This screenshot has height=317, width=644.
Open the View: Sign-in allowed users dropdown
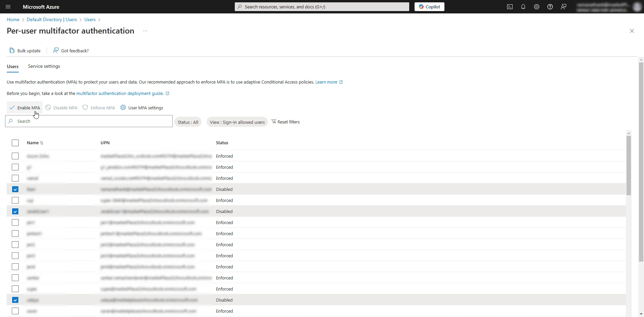pos(237,122)
